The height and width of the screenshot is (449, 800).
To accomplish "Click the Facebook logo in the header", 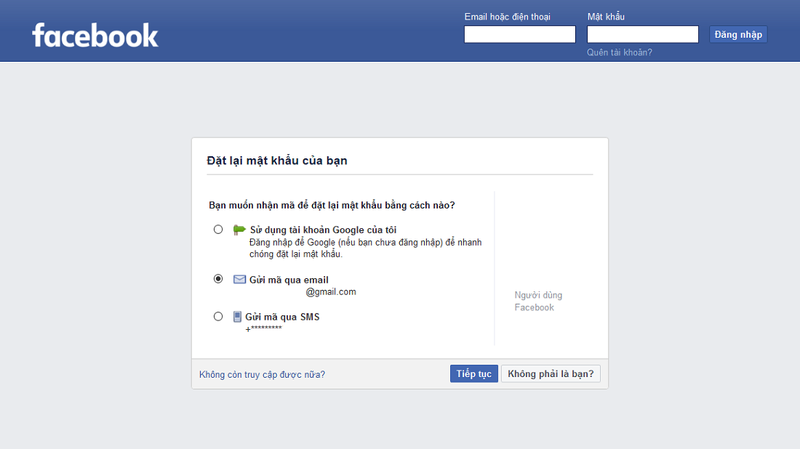I will coord(95,35).
